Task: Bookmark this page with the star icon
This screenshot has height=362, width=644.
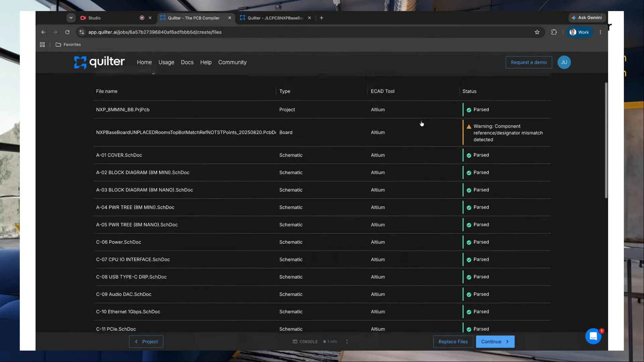Action: click(537, 32)
